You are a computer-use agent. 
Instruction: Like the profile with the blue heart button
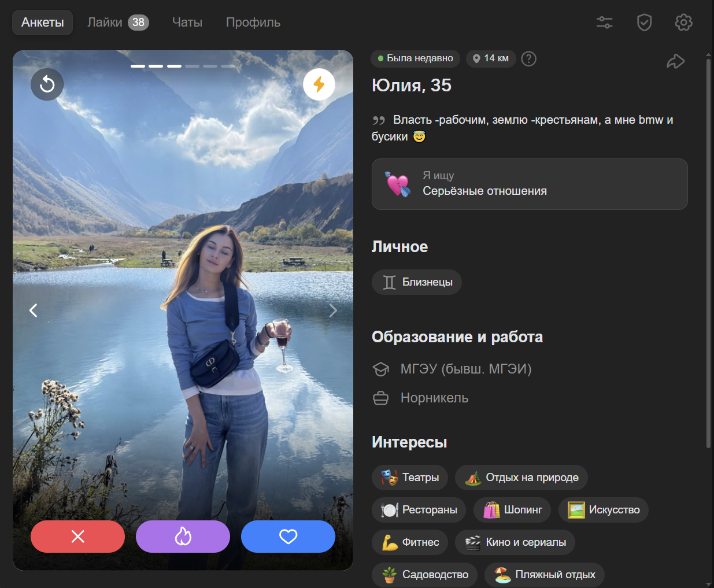(x=288, y=537)
